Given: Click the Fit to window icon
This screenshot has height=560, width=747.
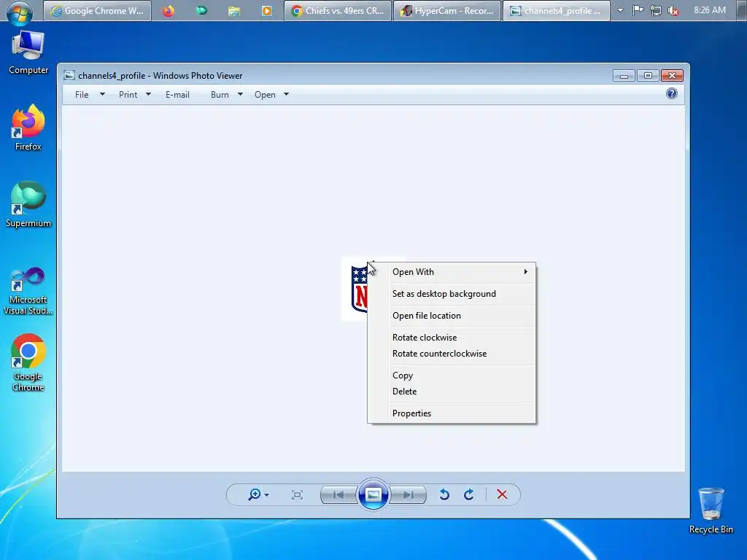Looking at the screenshot, I should coord(297,495).
